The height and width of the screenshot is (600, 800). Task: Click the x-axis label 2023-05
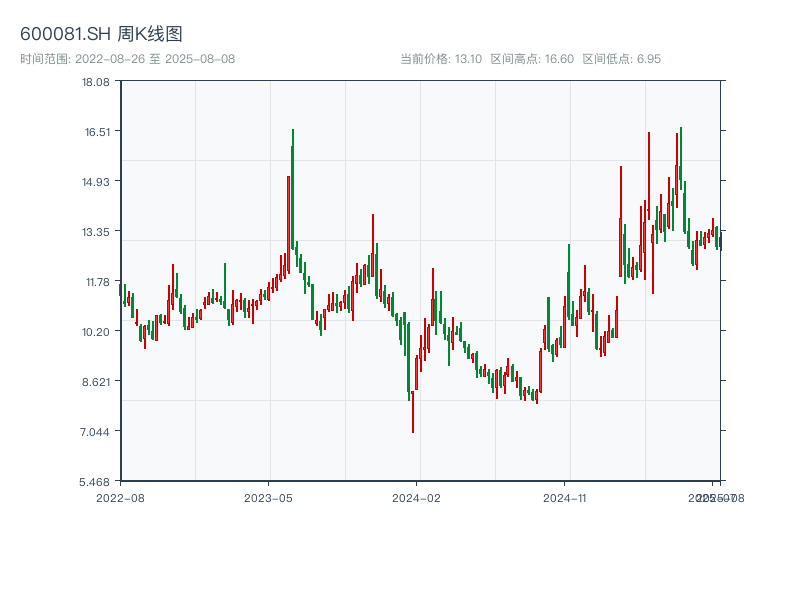coord(268,498)
